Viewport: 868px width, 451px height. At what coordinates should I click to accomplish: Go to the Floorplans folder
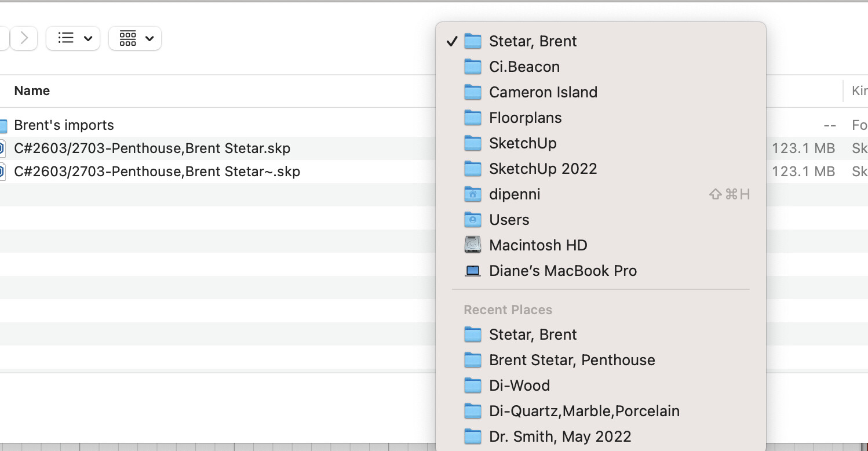[x=525, y=118]
